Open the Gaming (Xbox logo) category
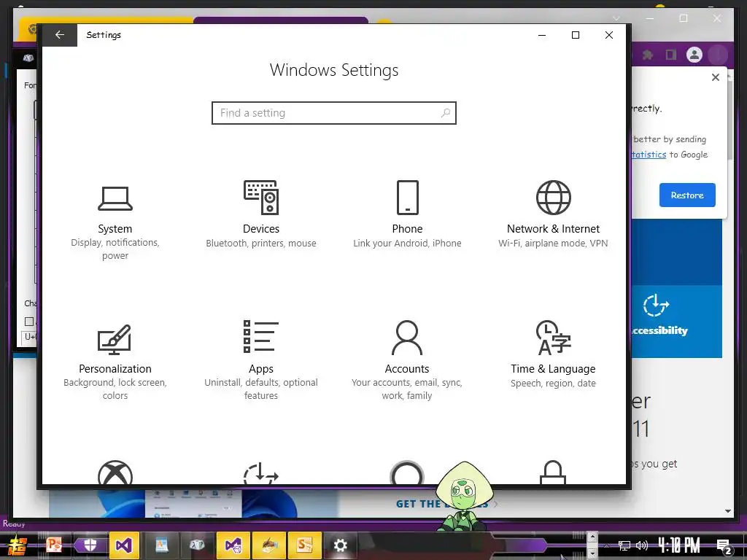Screen dimensions: 747x560 (115, 472)
